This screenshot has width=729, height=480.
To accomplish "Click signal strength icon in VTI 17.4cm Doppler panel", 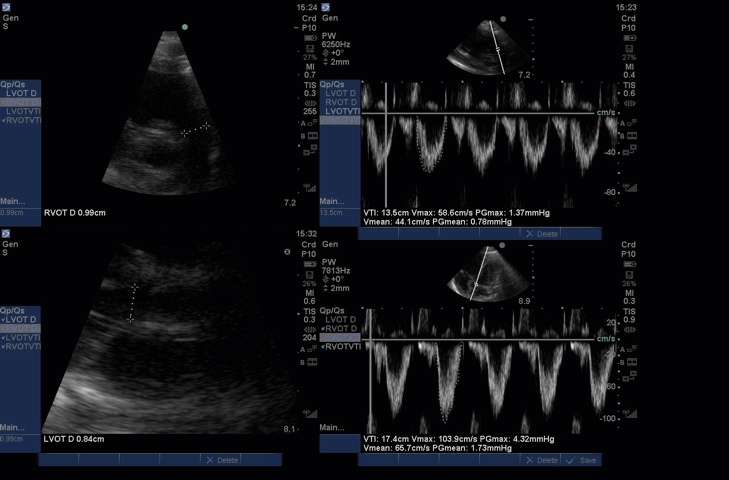I will tap(630, 413).
